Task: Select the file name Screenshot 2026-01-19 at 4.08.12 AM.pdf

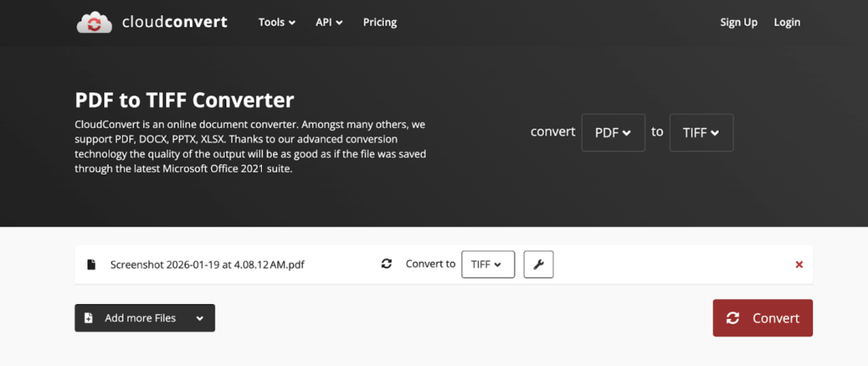Action: pyautogui.click(x=207, y=265)
